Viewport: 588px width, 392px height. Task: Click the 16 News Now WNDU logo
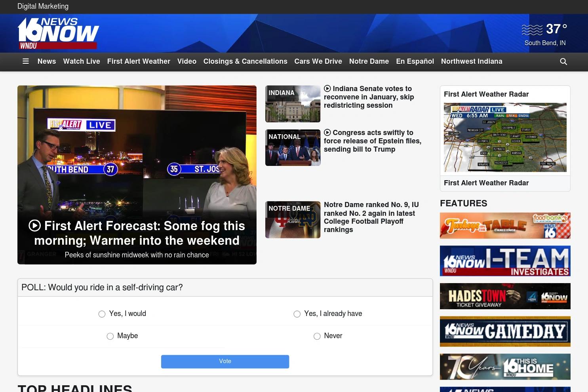(58, 33)
